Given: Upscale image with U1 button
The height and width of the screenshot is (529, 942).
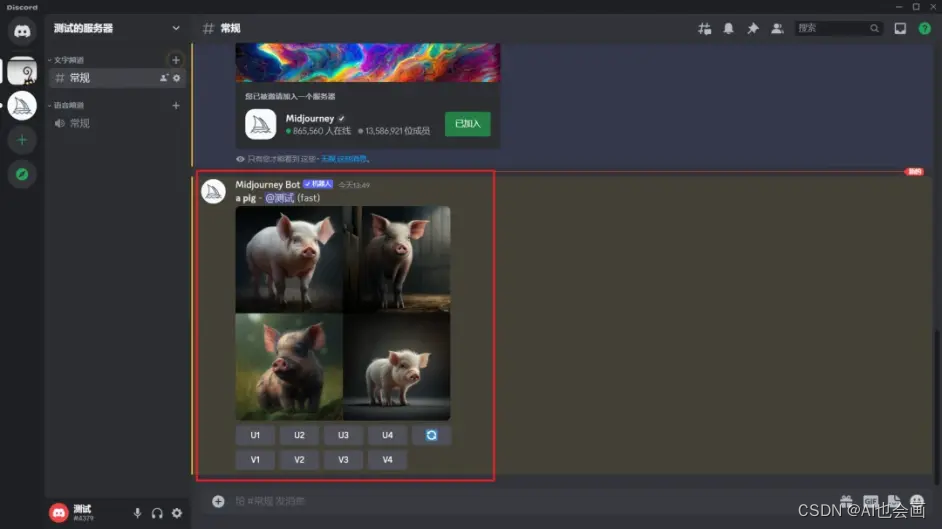Looking at the screenshot, I should pos(255,435).
